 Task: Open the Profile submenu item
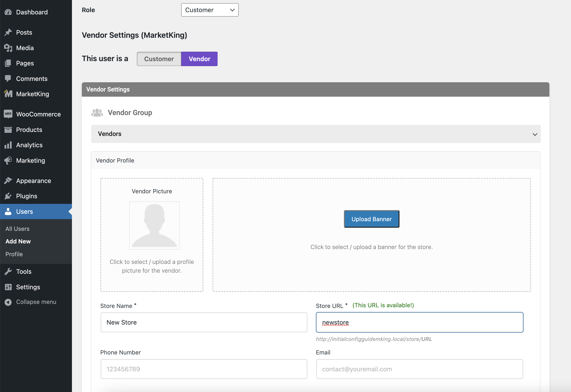(x=14, y=254)
